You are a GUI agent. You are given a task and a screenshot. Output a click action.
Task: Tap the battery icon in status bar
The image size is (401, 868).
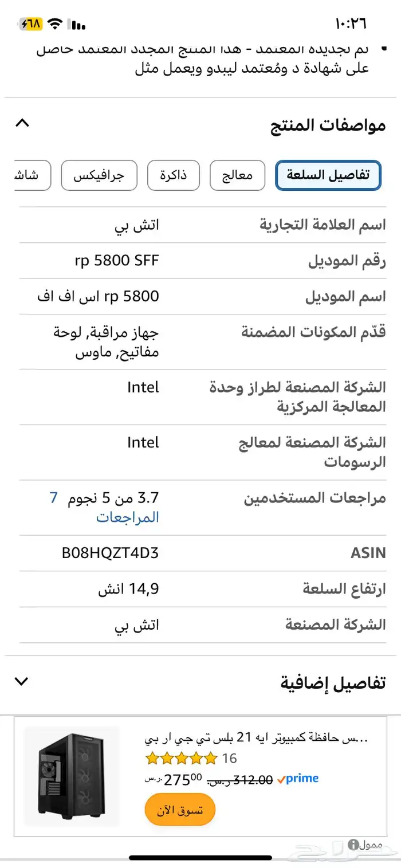coord(32,24)
